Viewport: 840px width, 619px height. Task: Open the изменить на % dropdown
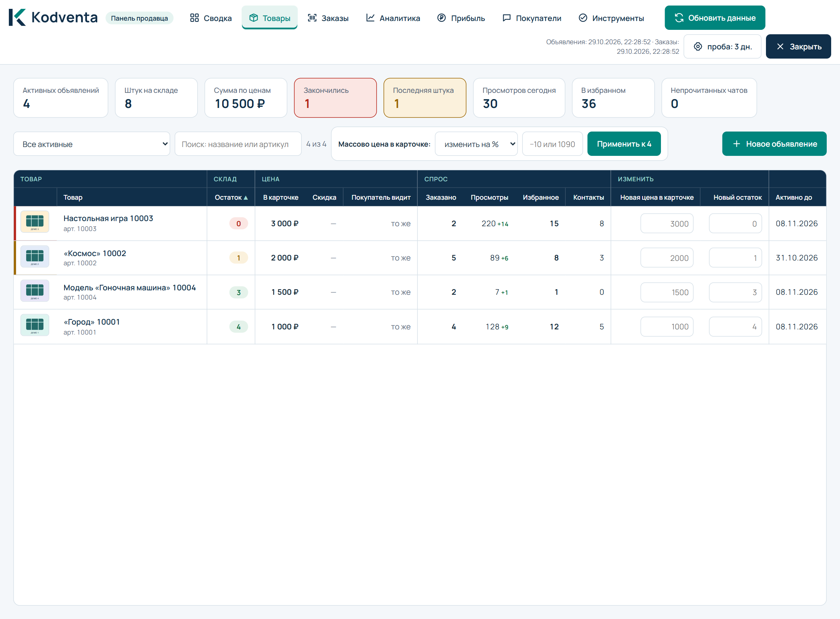pyautogui.click(x=476, y=144)
